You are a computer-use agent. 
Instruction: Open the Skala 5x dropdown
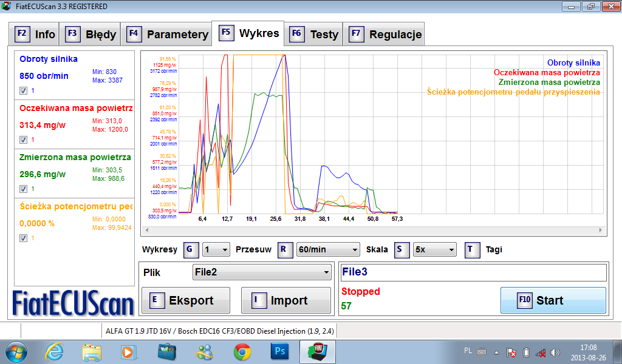[434, 249]
